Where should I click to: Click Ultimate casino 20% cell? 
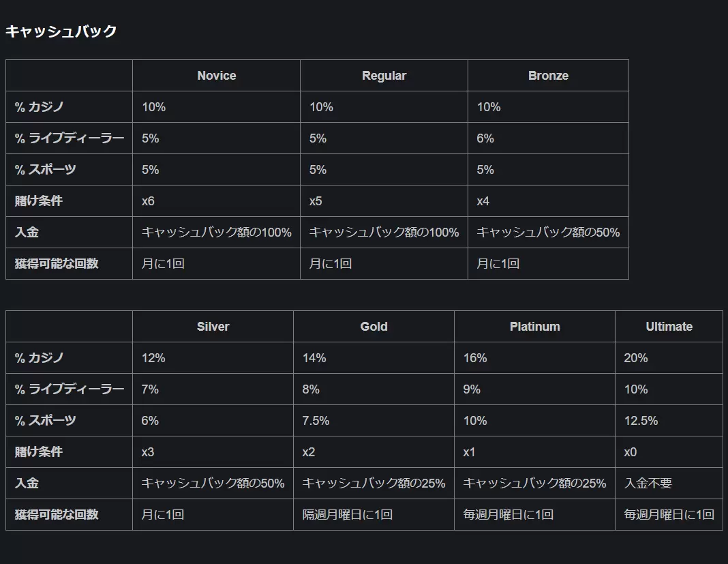click(x=669, y=358)
